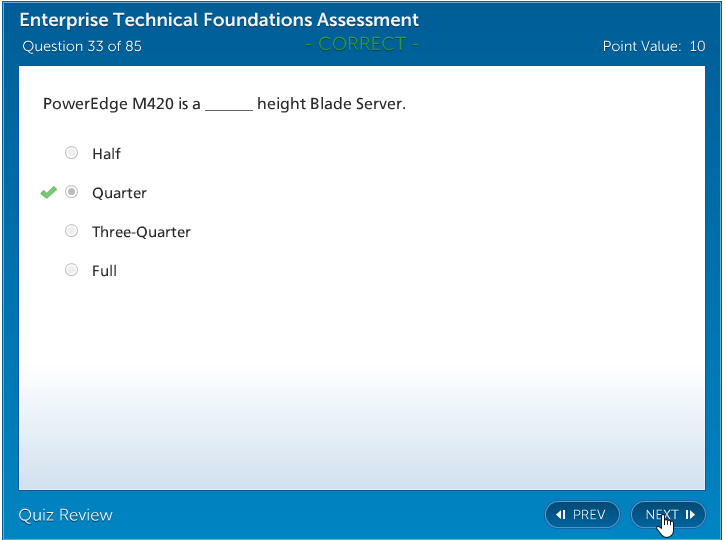Click the "Full" answer text
The image size is (726, 540).
coord(104,271)
